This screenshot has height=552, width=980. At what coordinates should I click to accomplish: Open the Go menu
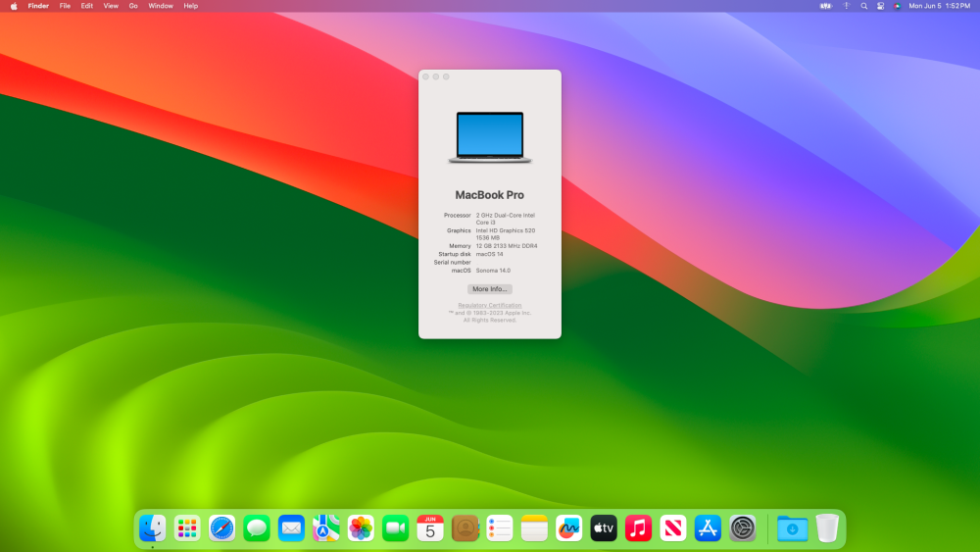[x=133, y=6]
